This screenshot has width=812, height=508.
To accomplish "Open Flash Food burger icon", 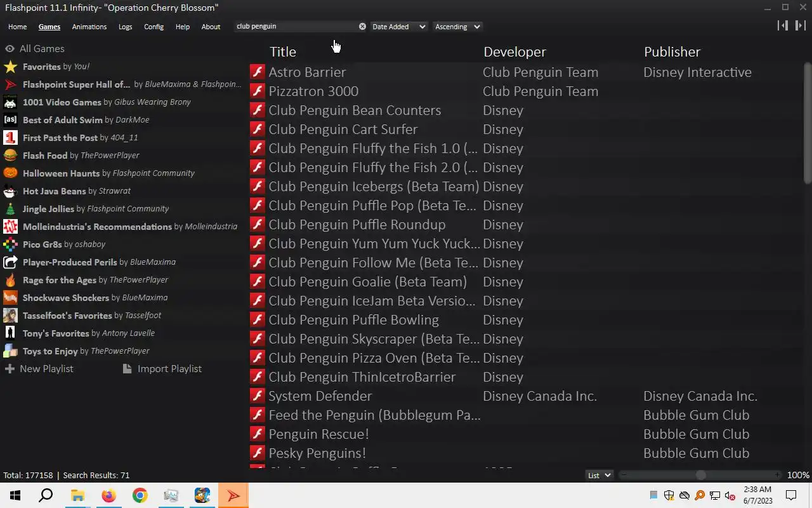I will pos(10,156).
